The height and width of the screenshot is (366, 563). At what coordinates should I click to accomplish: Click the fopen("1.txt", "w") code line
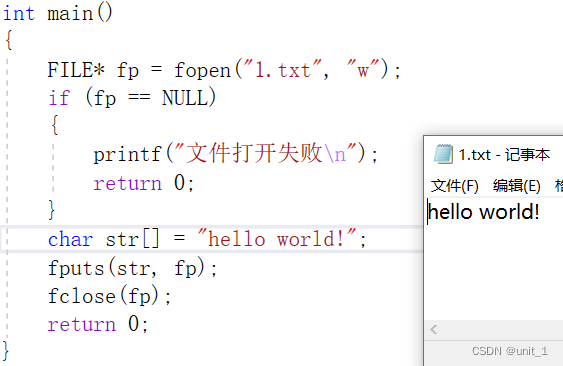(x=224, y=70)
